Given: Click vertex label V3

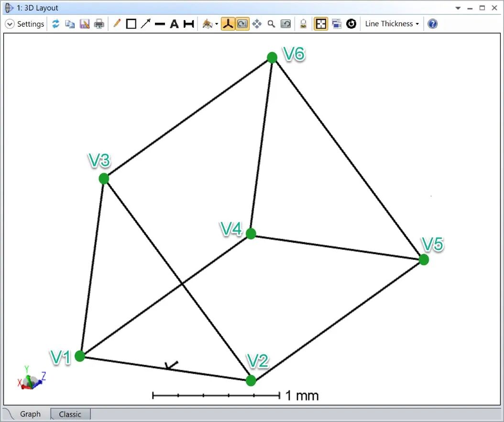Looking at the screenshot, I should tap(99, 160).
